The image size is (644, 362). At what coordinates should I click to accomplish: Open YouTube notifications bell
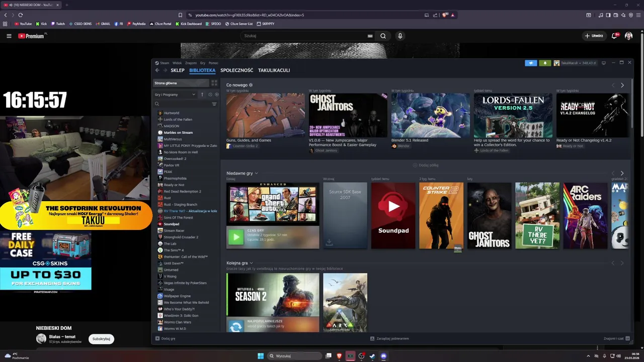click(x=614, y=36)
